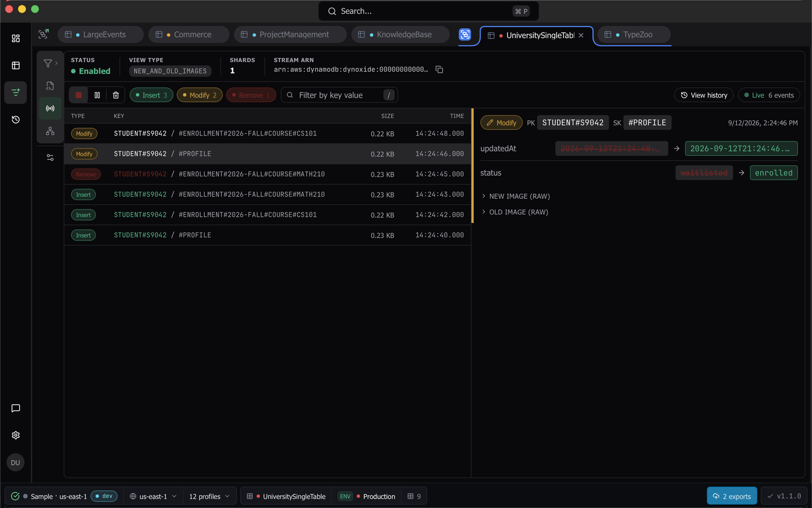812x508 pixels.
Task: Select the Insert #PROFILE event at 14:24:40
Action: pyautogui.click(x=268, y=235)
